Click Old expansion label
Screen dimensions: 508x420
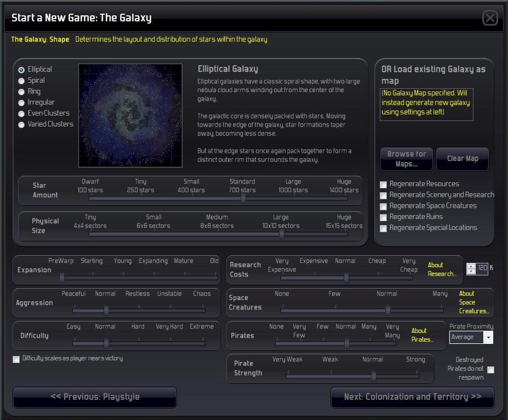coord(214,261)
